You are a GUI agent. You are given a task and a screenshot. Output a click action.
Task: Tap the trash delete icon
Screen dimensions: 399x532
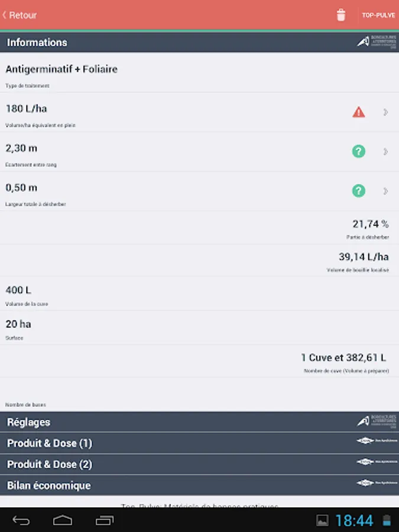click(341, 15)
